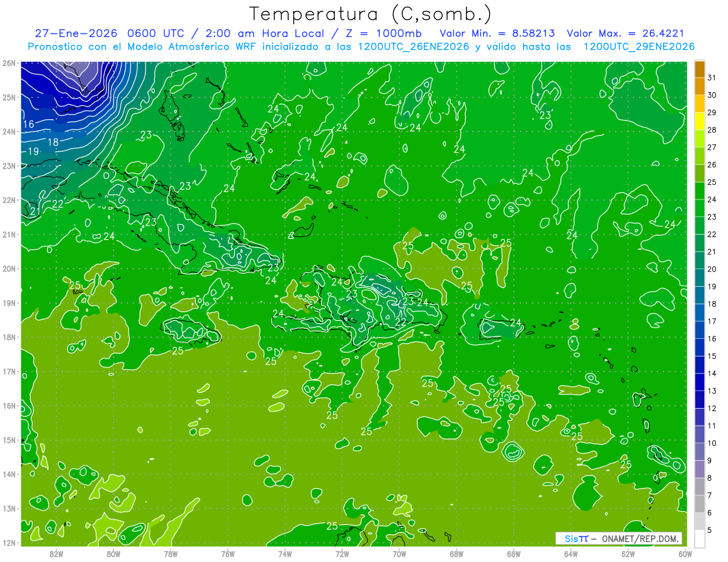Click the 26N latitude axis label

point(8,63)
